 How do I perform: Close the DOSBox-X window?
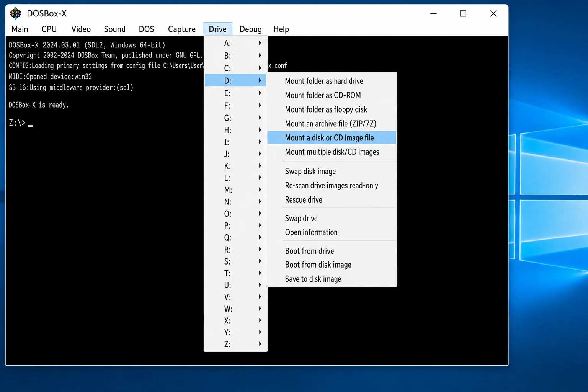pyautogui.click(x=493, y=13)
